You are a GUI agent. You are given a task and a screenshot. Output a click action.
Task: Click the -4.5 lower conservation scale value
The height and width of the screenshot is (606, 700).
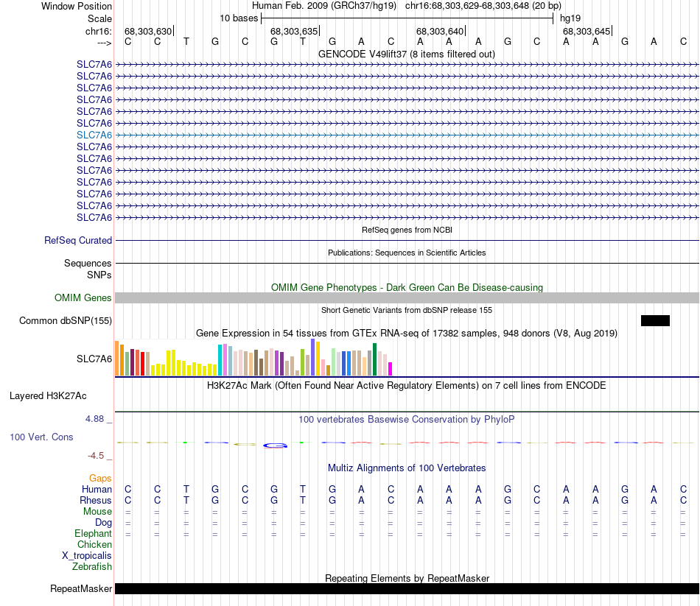96,456
